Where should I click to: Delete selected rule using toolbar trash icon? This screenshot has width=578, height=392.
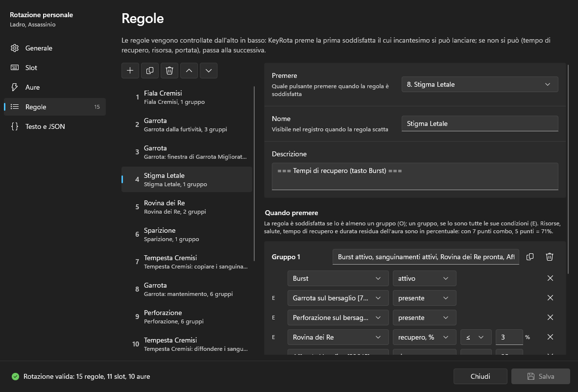click(169, 71)
